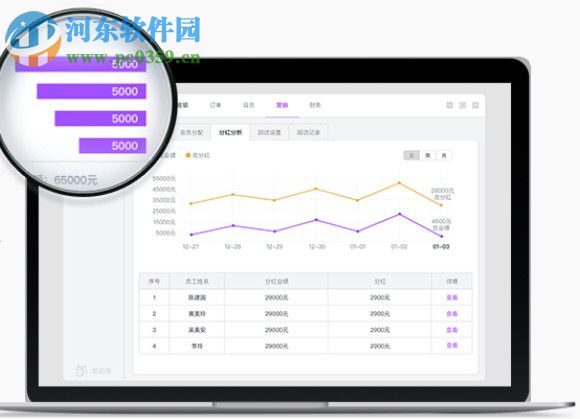
Task: Click the 29000元 cell in row 4
Action: (x=276, y=346)
